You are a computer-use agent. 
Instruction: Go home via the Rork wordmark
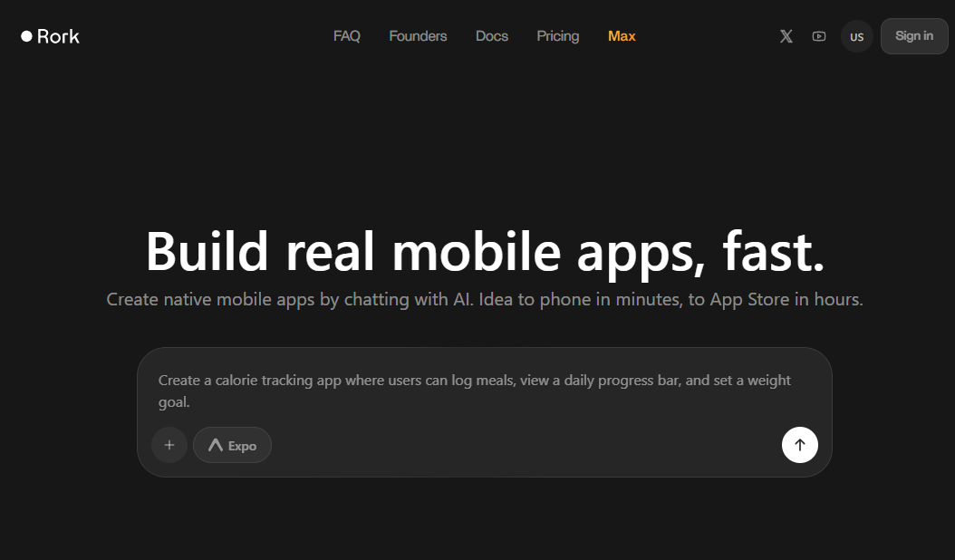point(59,36)
